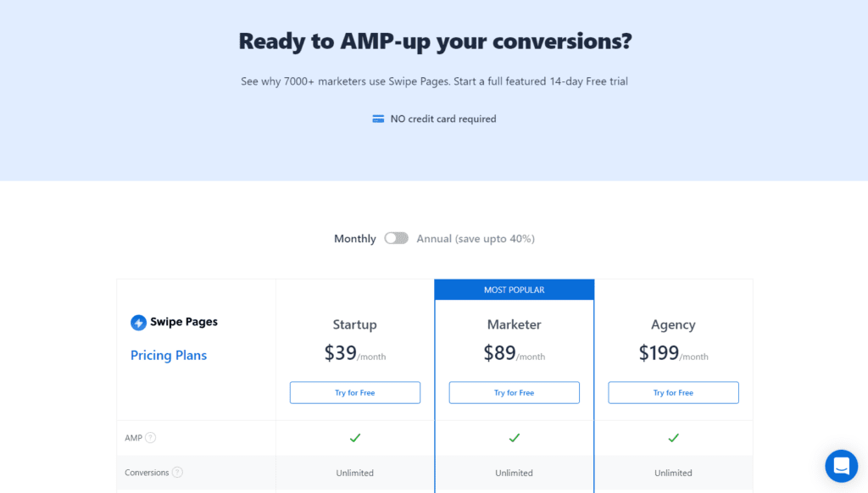This screenshot has height=493, width=868.
Task: Click the MOST POPULAR banner
Action: 515,290
